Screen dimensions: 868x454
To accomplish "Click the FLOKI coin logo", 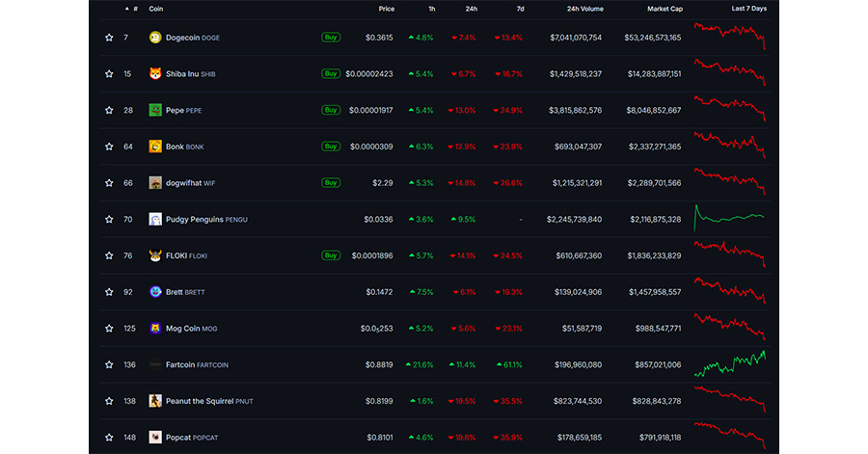I will [155, 255].
